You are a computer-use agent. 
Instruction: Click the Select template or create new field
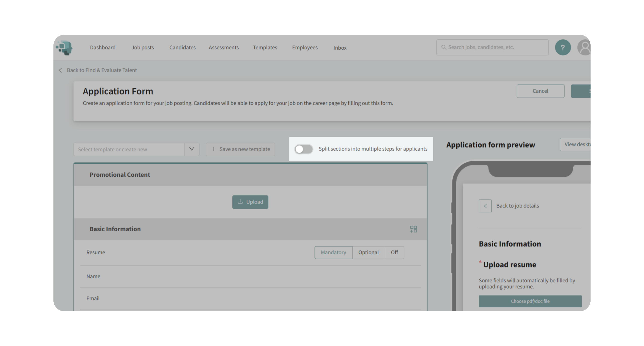click(x=129, y=149)
